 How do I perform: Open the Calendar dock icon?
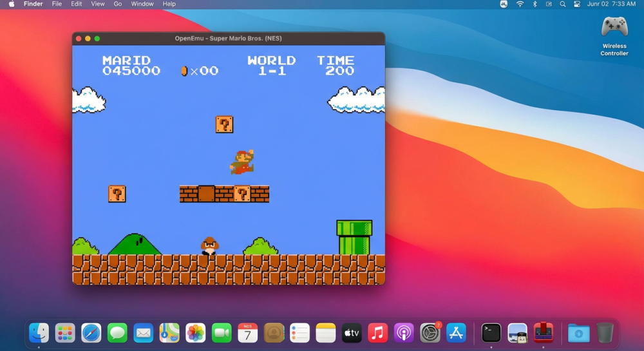248,332
